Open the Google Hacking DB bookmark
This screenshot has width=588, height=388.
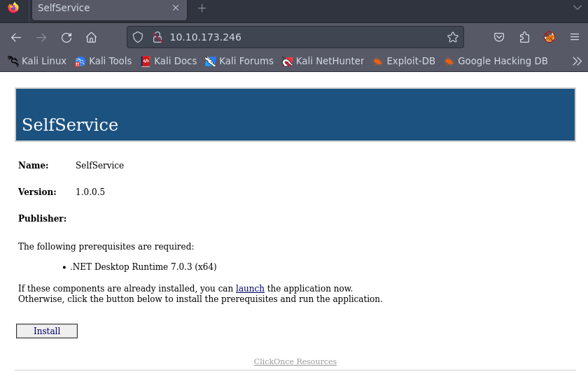(496, 61)
